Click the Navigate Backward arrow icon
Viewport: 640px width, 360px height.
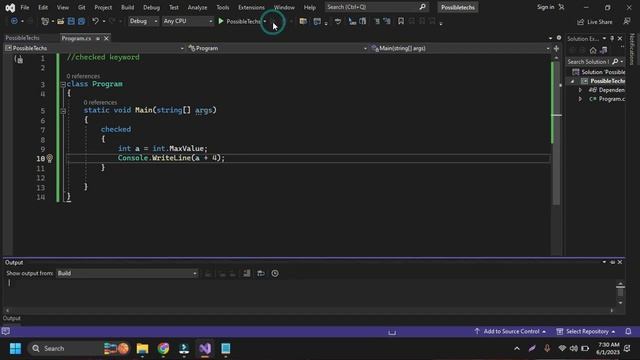tap(14, 21)
